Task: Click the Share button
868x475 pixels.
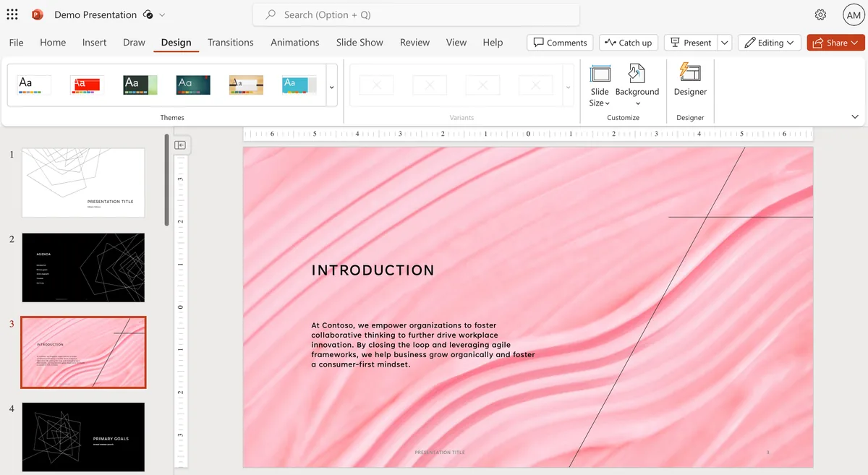Action: pos(835,43)
